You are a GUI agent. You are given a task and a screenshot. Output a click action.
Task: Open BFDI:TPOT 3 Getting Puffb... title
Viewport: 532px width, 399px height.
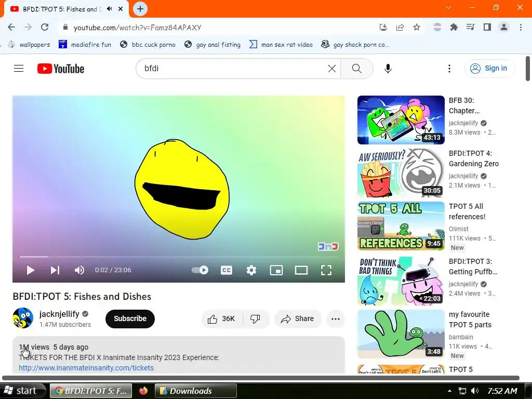473,267
